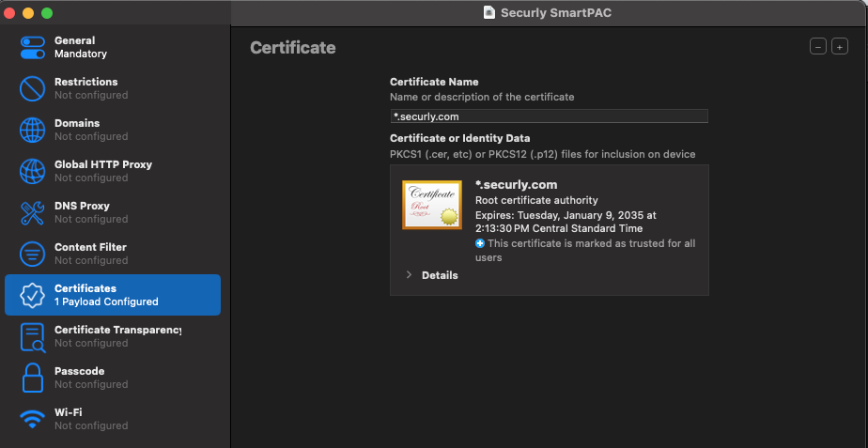This screenshot has width=868, height=448.
Task: Click the PKCS1 or PKCS12 files description
Action: 543,154
